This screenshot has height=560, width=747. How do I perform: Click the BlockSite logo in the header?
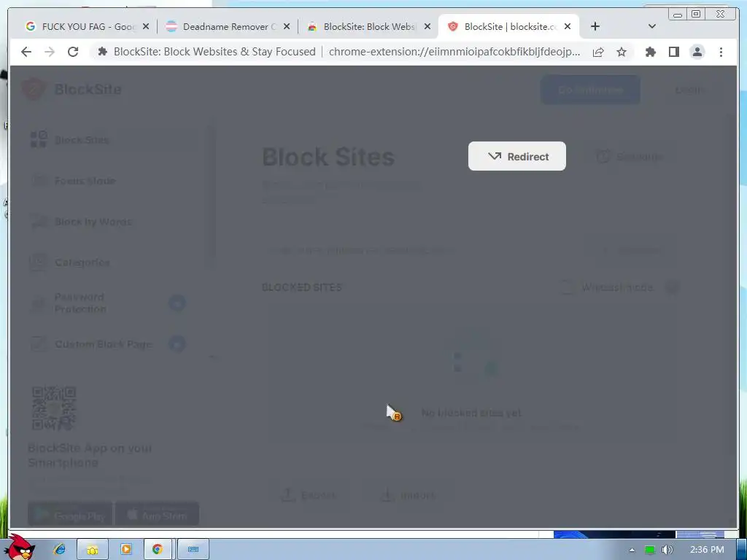72,89
